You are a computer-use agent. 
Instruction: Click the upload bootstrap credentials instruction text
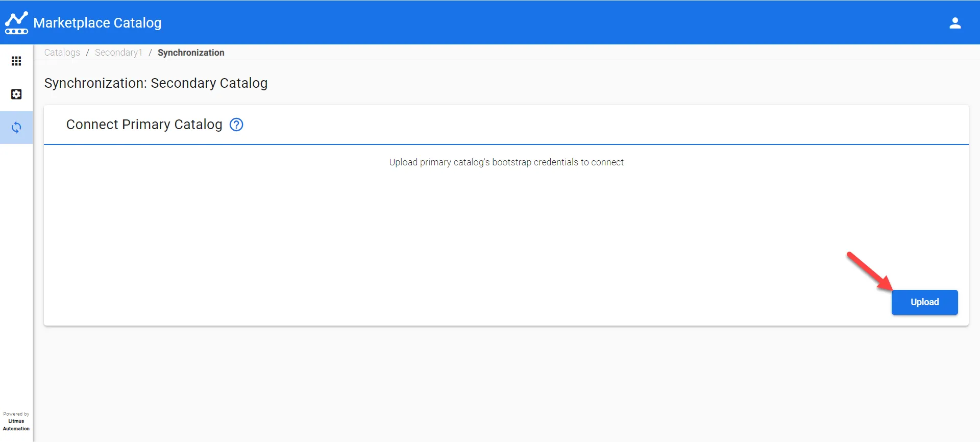tap(506, 162)
